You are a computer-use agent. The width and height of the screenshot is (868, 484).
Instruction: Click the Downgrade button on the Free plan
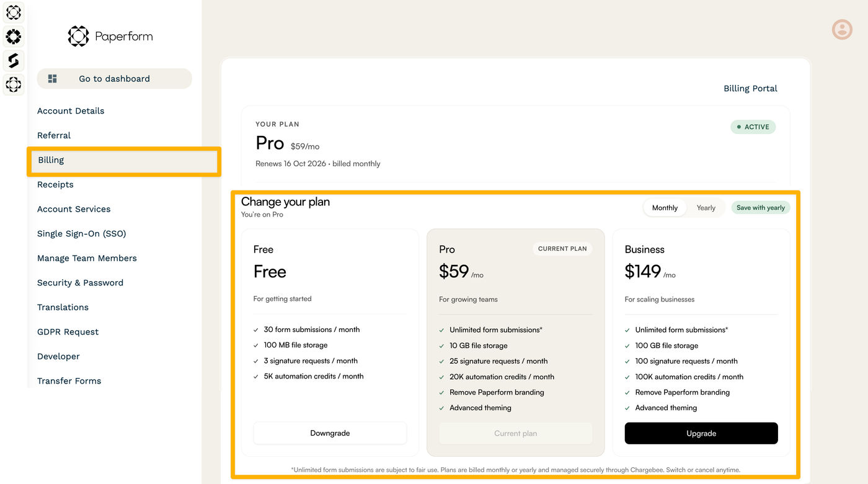click(x=330, y=433)
